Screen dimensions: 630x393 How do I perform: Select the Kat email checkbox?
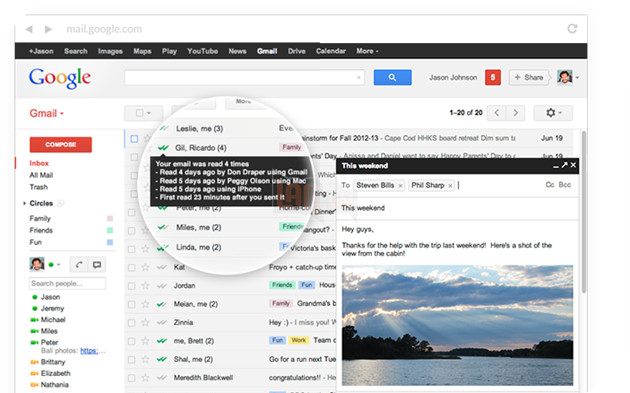pyautogui.click(x=131, y=268)
